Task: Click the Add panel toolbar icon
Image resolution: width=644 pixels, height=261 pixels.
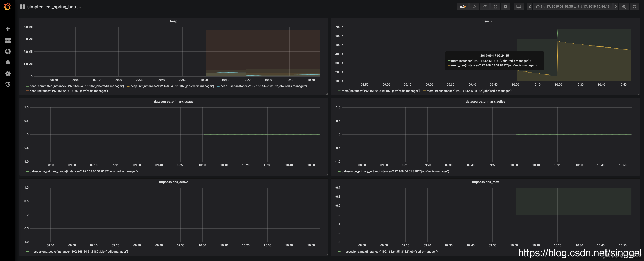Action: click(x=463, y=7)
